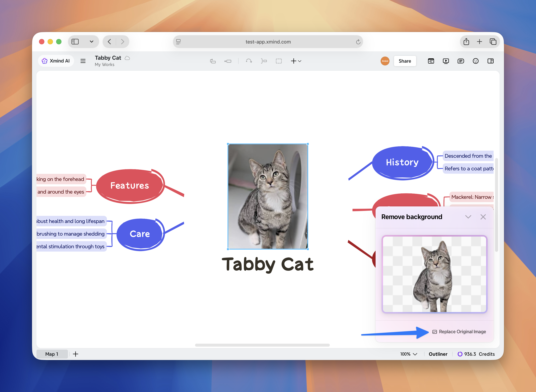Click the 936.3 Credits indicator
This screenshot has width=536, height=392.
pyautogui.click(x=476, y=354)
